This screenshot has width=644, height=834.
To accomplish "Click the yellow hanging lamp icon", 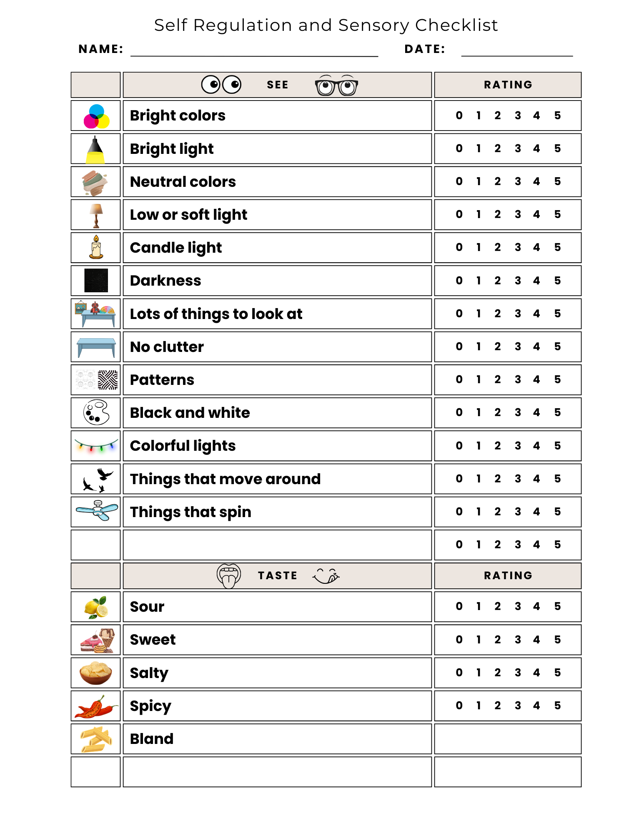I will pyautogui.click(x=95, y=149).
